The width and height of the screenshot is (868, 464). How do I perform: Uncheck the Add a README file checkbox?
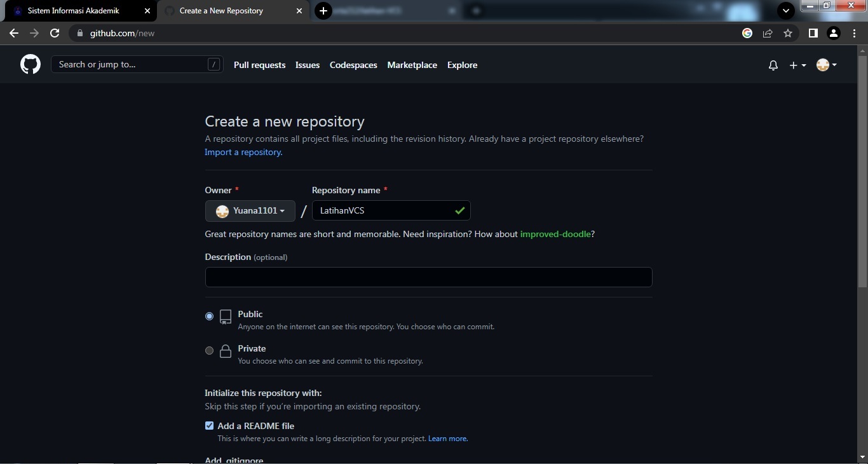click(209, 425)
